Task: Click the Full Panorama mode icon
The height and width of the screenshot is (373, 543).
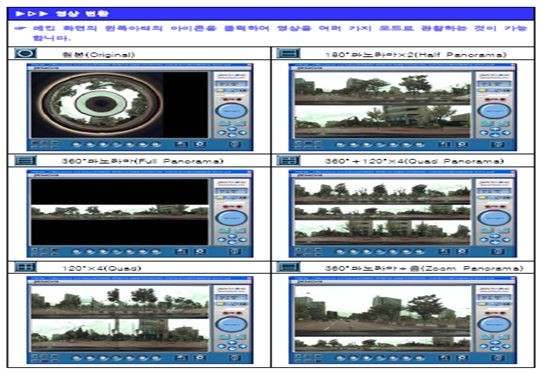Action: pos(25,161)
